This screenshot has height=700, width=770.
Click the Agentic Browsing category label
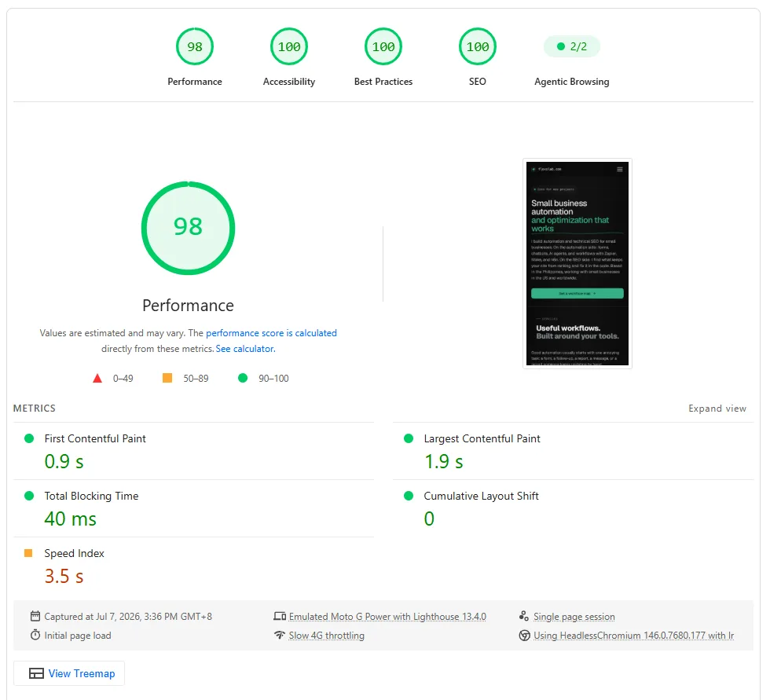coord(572,82)
